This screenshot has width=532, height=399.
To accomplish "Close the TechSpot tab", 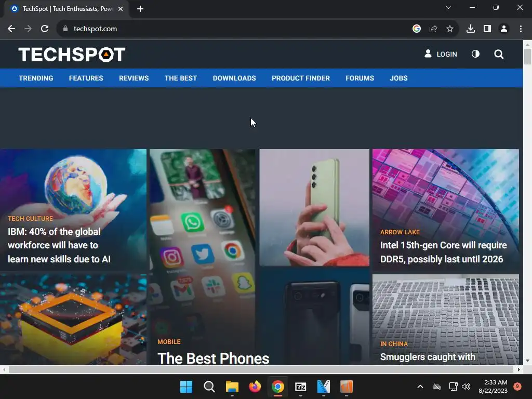I will click(121, 9).
